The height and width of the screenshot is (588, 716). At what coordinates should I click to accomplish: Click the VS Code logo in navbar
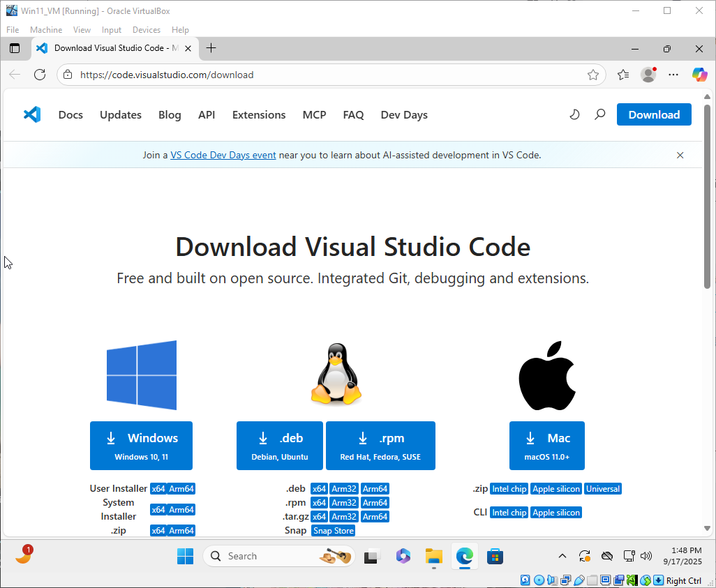pyautogui.click(x=32, y=114)
